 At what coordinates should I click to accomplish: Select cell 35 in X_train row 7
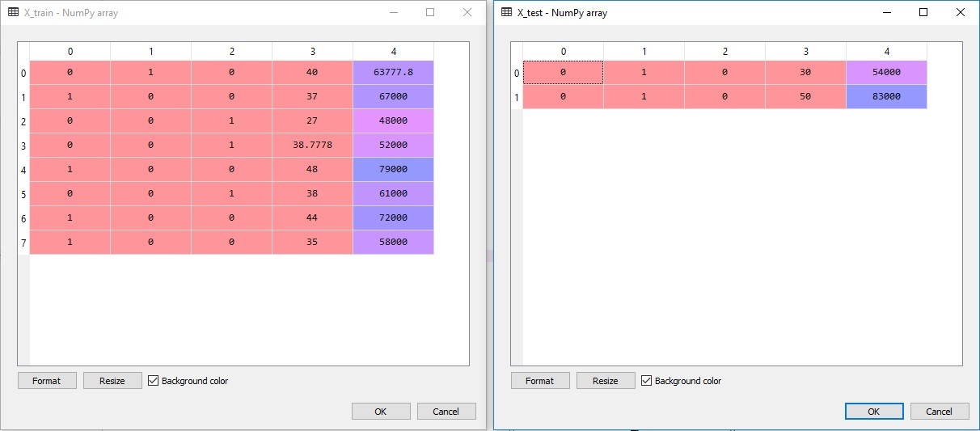click(x=312, y=242)
